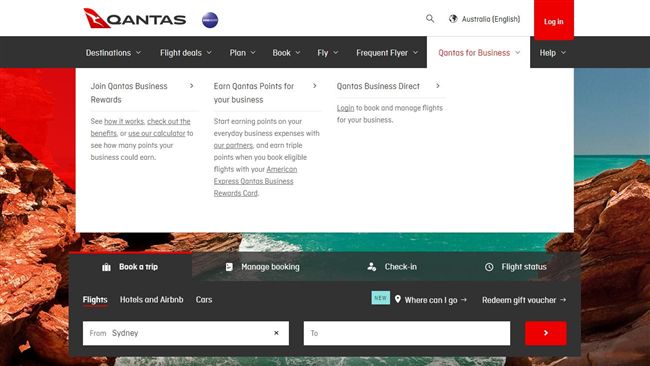650x366 pixels.
Task: Click the globe region icon
Action: [453, 19]
